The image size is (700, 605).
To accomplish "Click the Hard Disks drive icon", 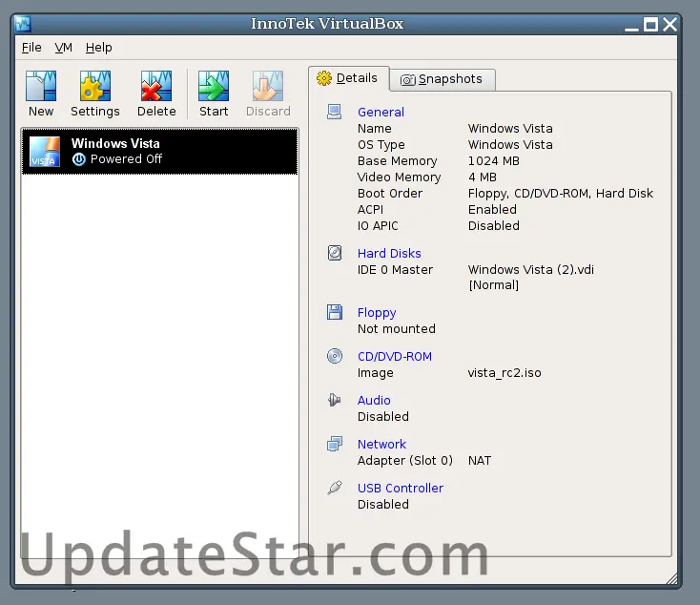I will (x=335, y=253).
